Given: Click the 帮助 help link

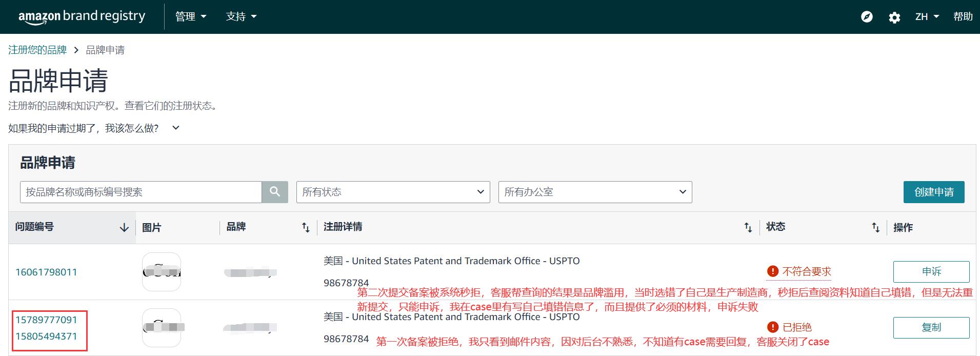Looking at the screenshot, I should click(963, 16).
